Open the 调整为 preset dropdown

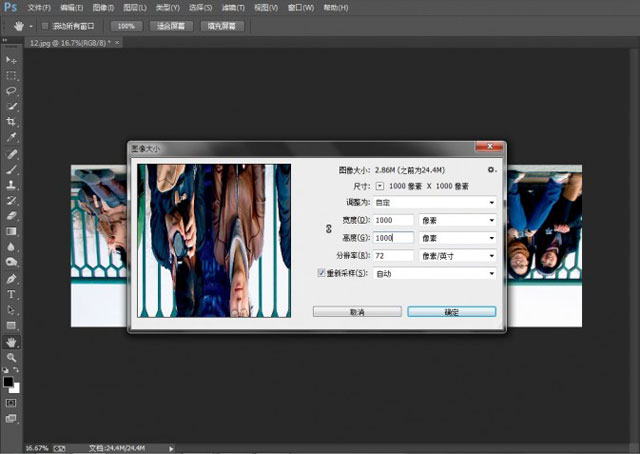(x=435, y=203)
